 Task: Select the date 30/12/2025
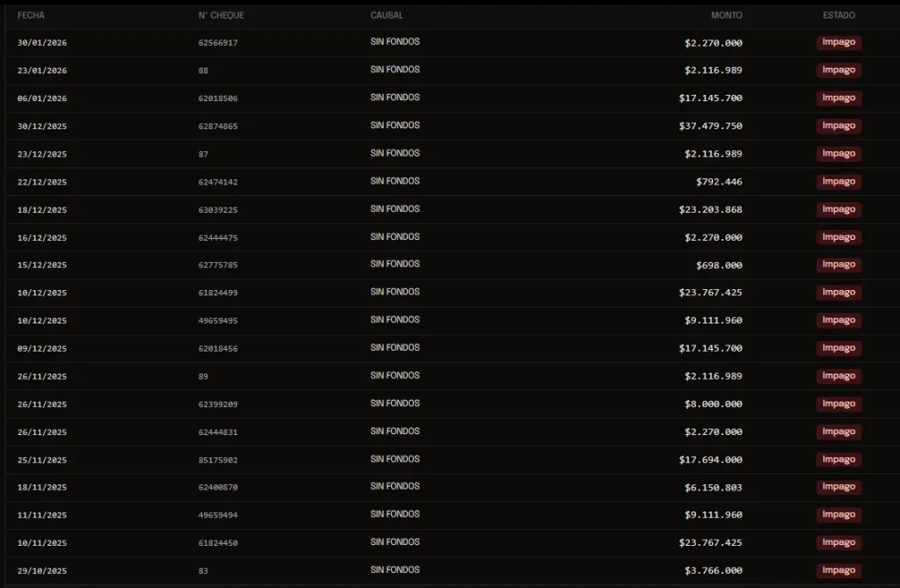[42, 127]
